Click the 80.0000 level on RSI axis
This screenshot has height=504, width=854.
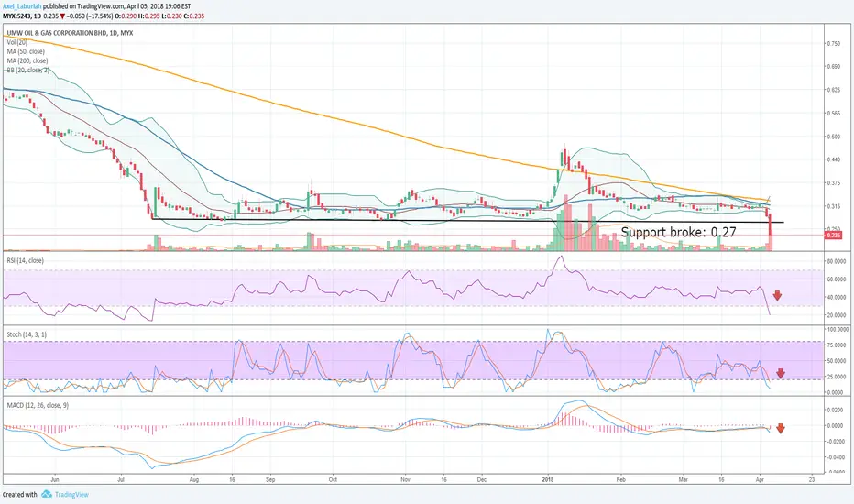(837, 261)
